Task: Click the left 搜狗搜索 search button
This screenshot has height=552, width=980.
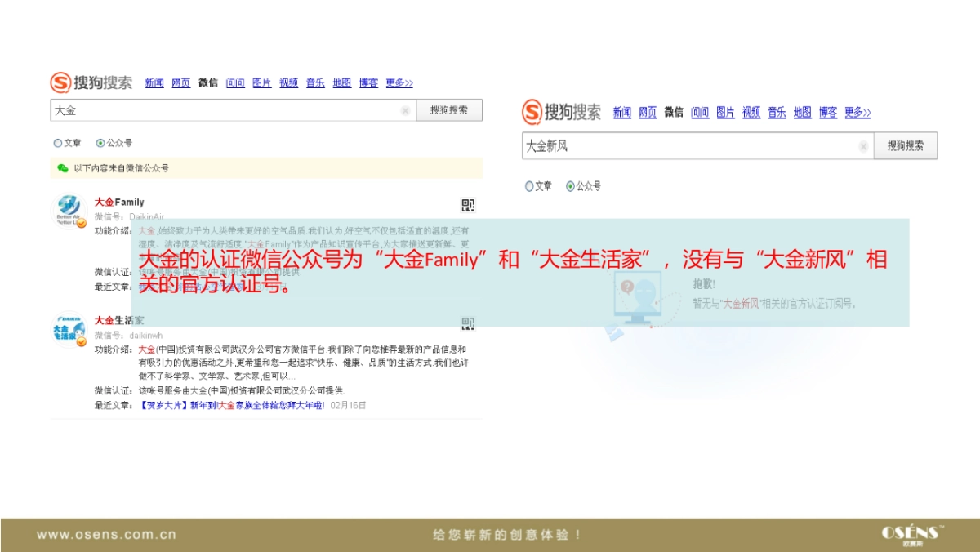Action: point(449,110)
